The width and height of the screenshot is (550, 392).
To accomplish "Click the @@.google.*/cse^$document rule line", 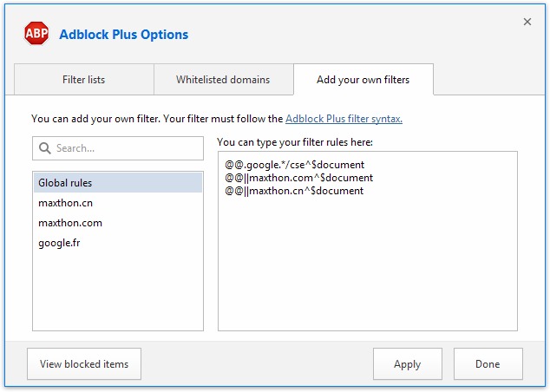I will 295,165.
